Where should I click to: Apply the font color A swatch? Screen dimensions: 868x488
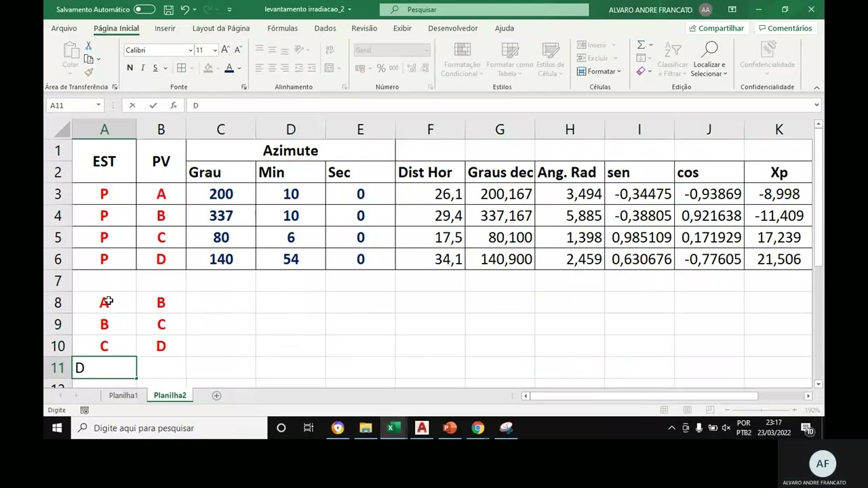[x=229, y=68]
